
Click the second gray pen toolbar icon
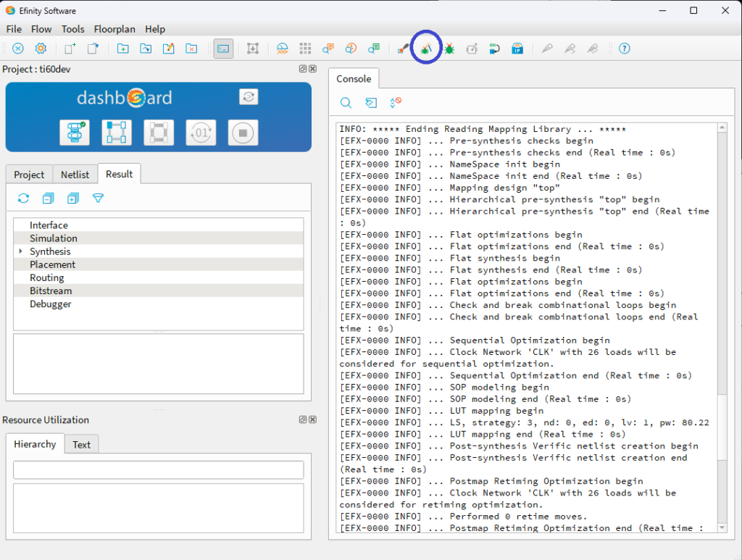pos(570,49)
